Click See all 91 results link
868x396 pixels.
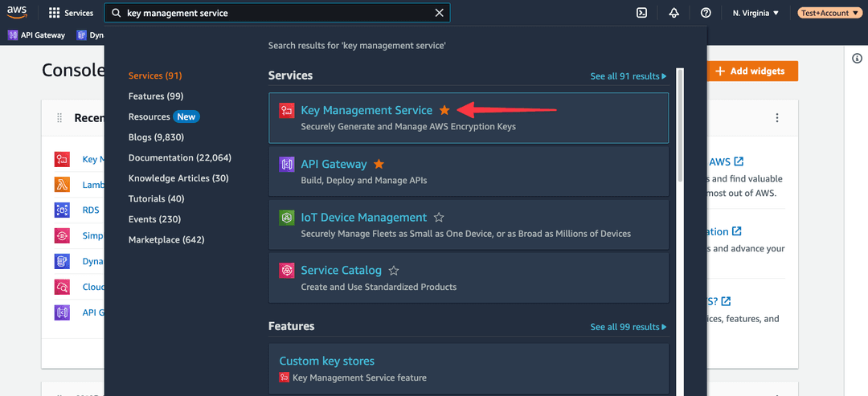click(628, 76)
